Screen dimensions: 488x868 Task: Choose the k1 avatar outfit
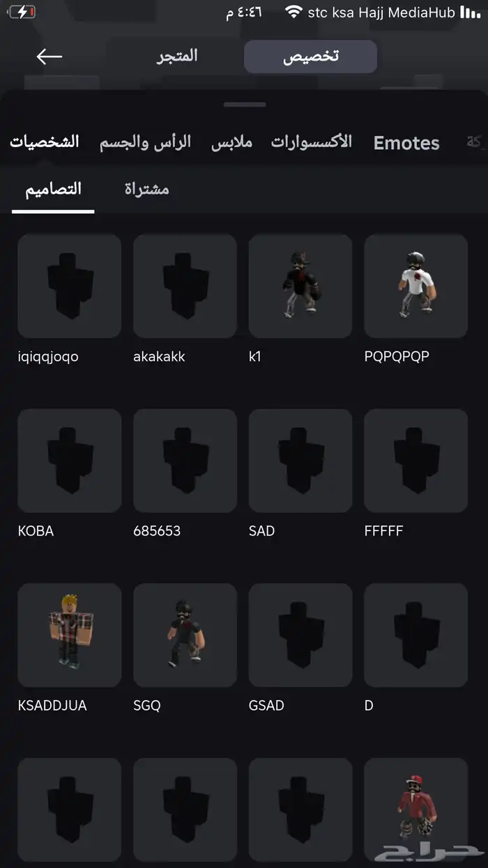300,287
